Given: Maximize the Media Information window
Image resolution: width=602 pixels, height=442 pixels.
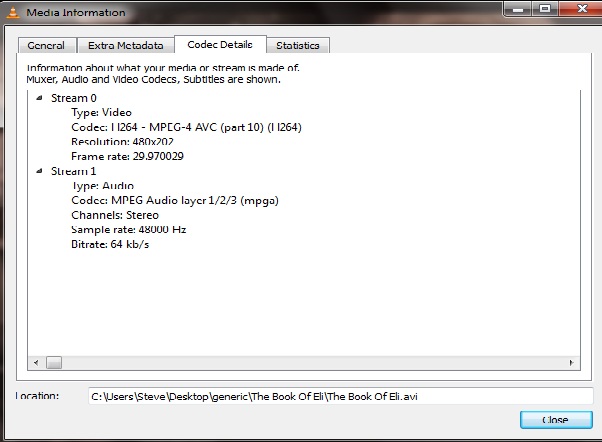Looking at the screenshot, I should click(545, 9).
